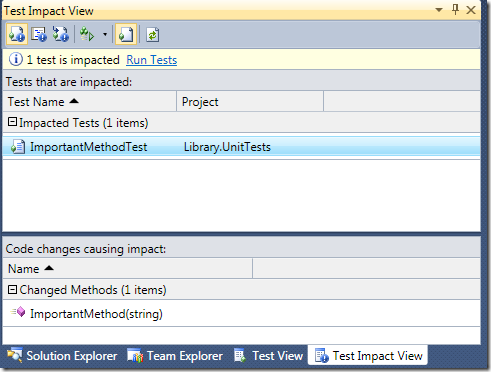Click the Tests that are impacted label
This screenshot has width=491, height=372.
coord(69,82)
